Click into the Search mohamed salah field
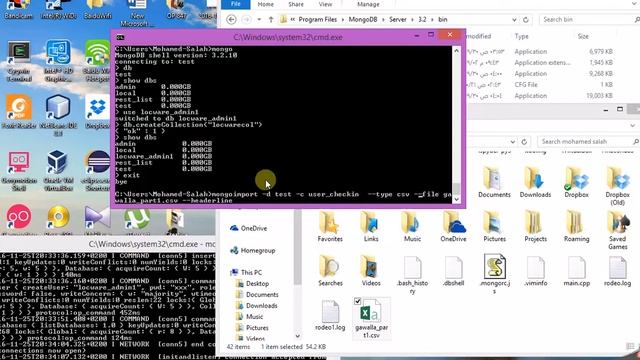The height and width of the screenshot is (360, 640). (588, 141)
